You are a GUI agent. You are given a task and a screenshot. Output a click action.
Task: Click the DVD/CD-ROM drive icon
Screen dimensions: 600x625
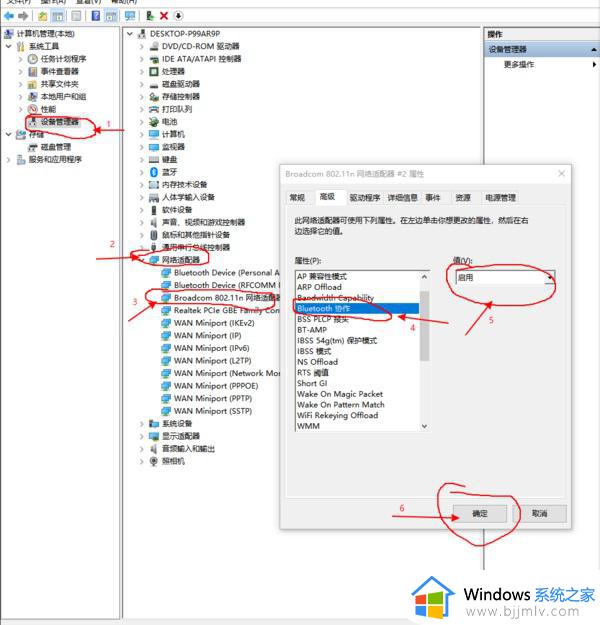pos(154,47)
